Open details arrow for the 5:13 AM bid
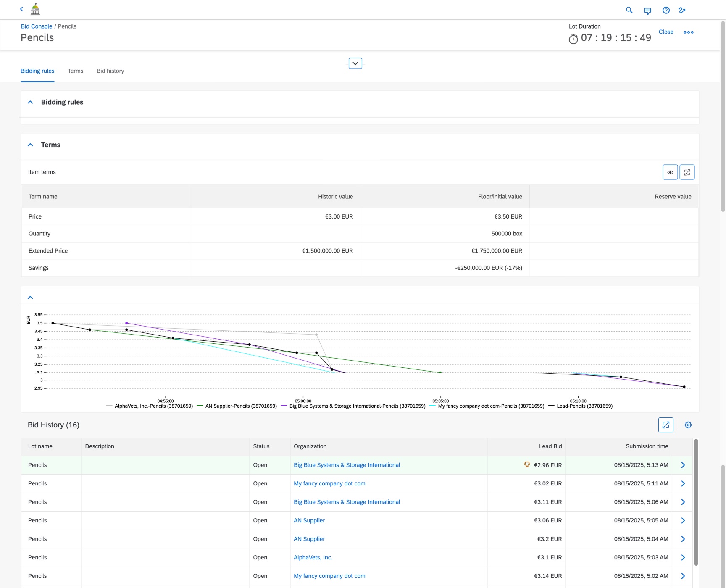 683,465
